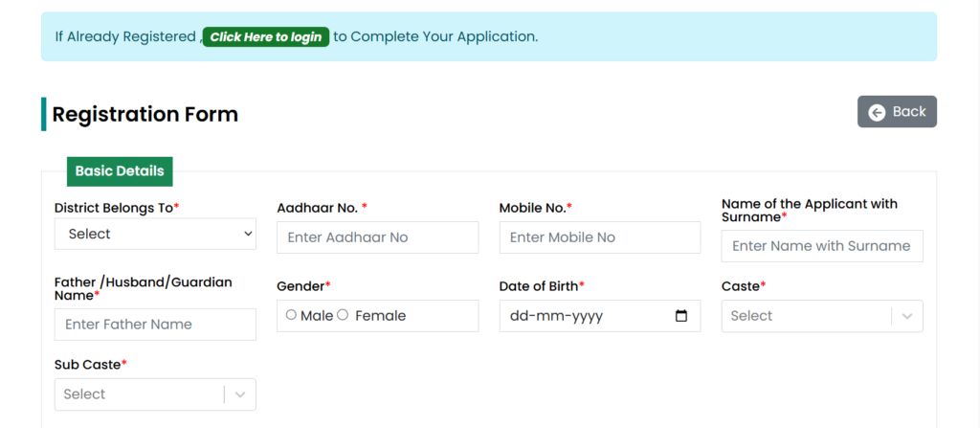The height and width of the screenshot is (428, 980).
Task: Click the chevron icon in Sub Caste field
Action: click(x=240, y=394)
